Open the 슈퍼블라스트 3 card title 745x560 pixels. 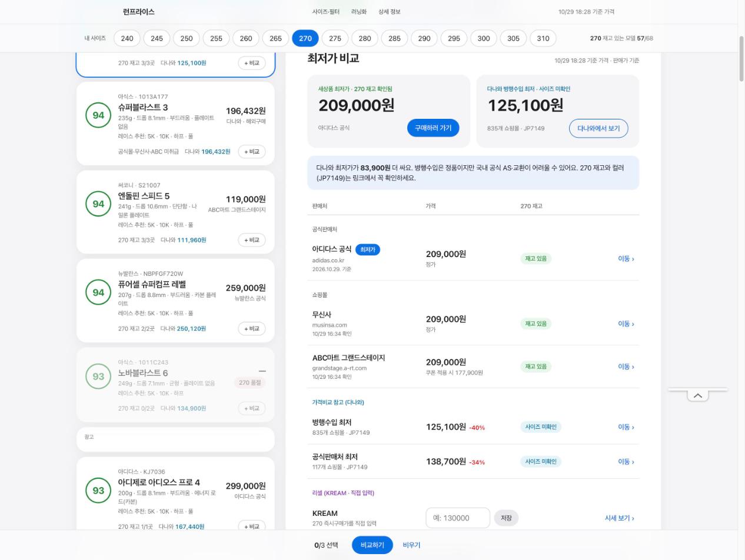point(143,107)
